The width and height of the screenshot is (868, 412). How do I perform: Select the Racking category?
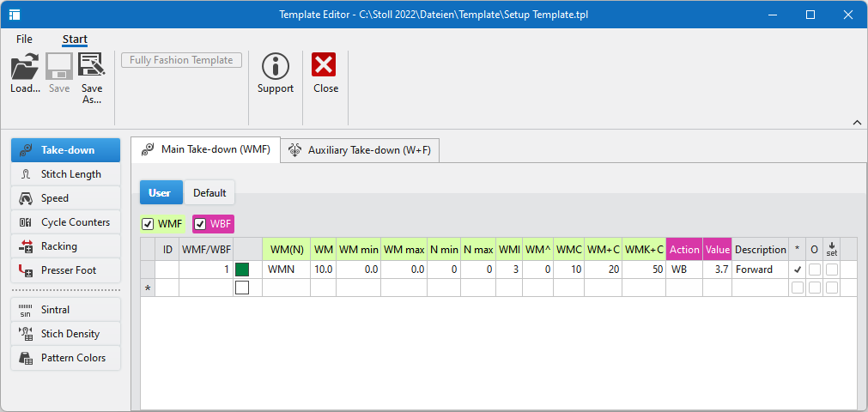point(65,246)
